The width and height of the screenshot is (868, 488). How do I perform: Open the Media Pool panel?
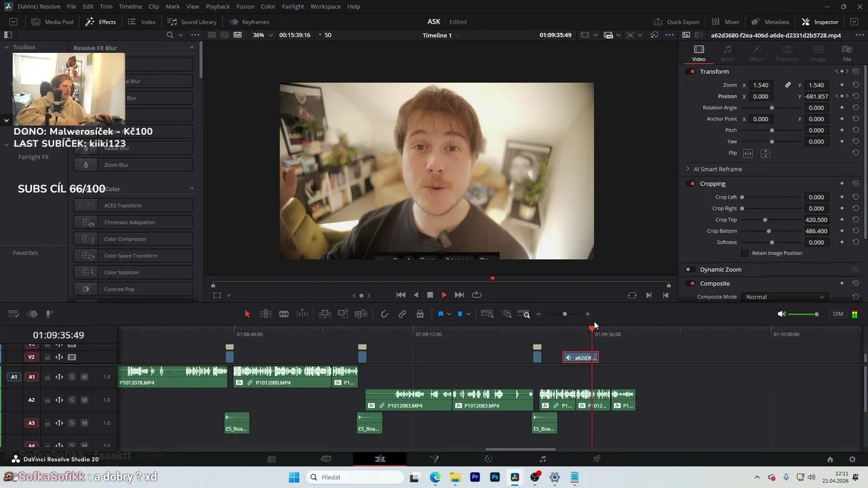[52, 22]
